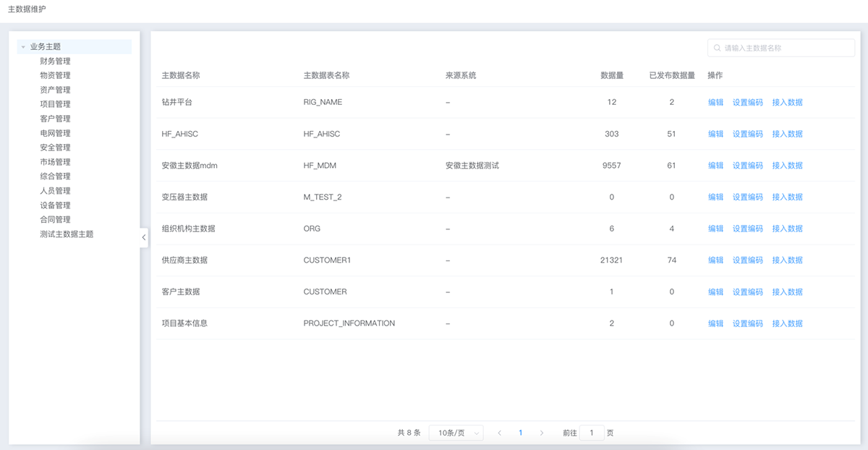Click the CUSTOMER1 table name cell

click(x=327, y=260)
